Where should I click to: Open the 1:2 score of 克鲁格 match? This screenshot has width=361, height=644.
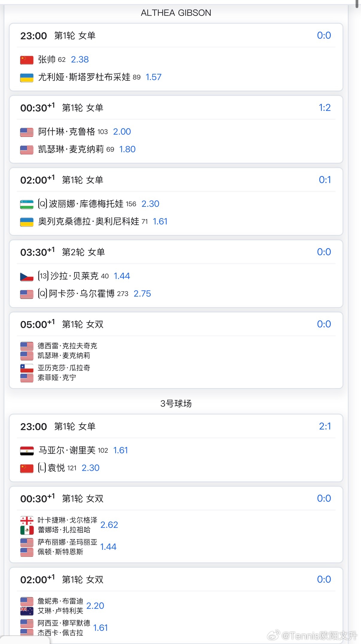pos(324,108)
